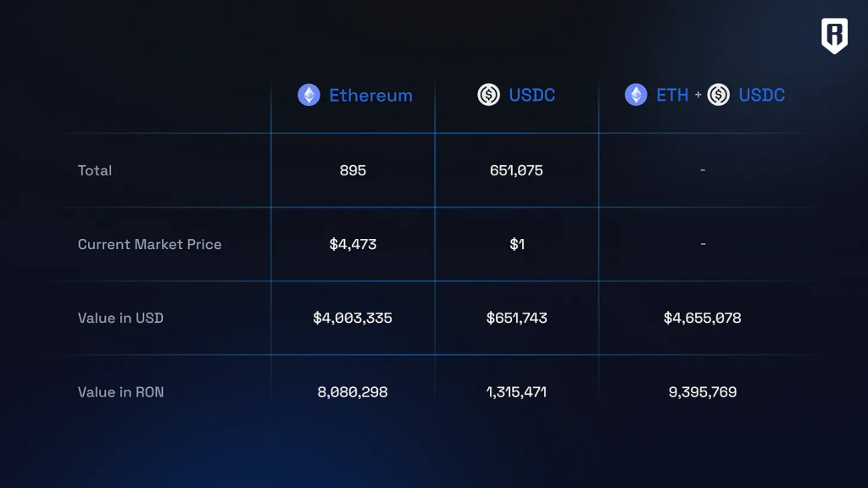Select the $1 USDC market price

[517, 244]
